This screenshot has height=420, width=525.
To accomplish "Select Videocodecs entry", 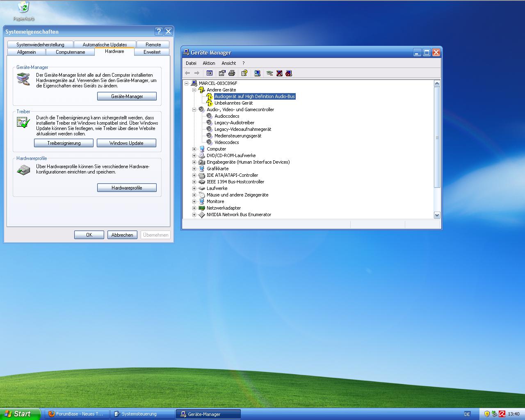I will point(226,142).
